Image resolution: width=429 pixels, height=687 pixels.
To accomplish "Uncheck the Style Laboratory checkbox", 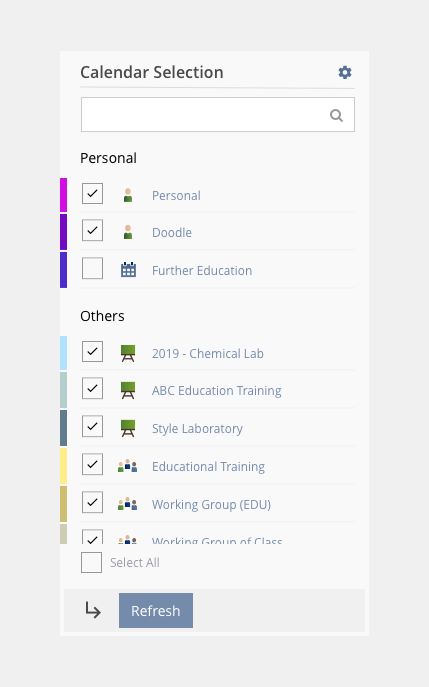I will tap(92, 426).
